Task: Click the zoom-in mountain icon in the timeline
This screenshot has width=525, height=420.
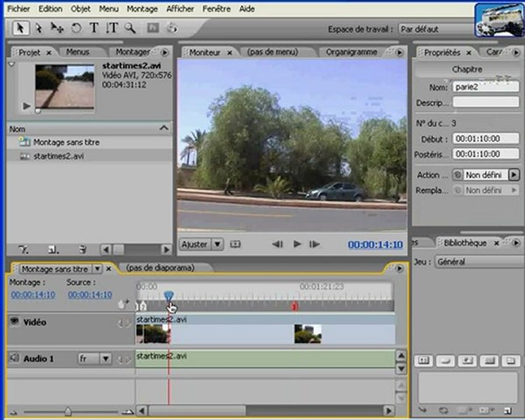Action: 128,411
